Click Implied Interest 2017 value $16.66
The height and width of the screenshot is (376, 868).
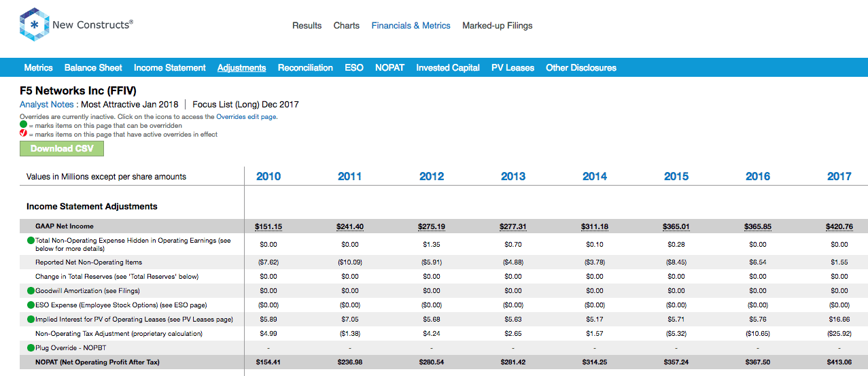pyautogui.click(x=839, y=320)
